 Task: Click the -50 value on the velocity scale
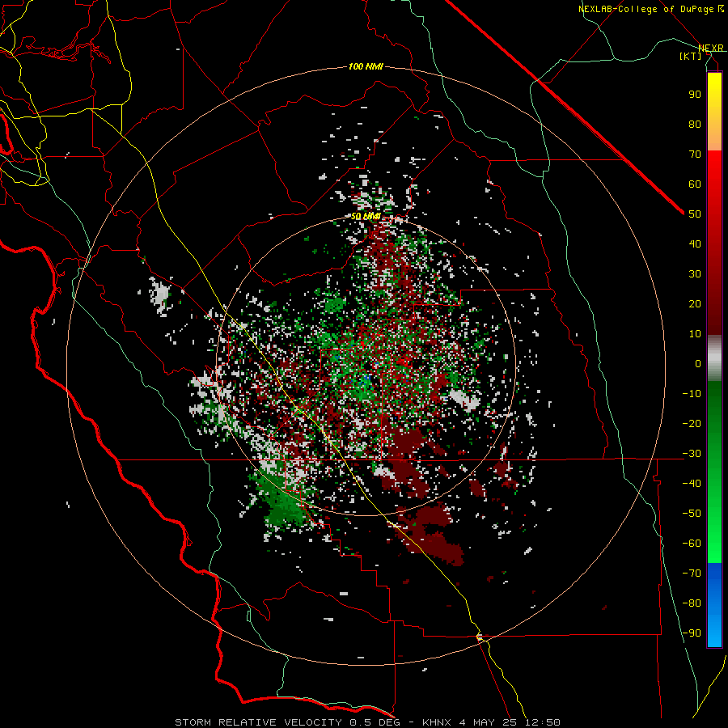tap(692, 514)
